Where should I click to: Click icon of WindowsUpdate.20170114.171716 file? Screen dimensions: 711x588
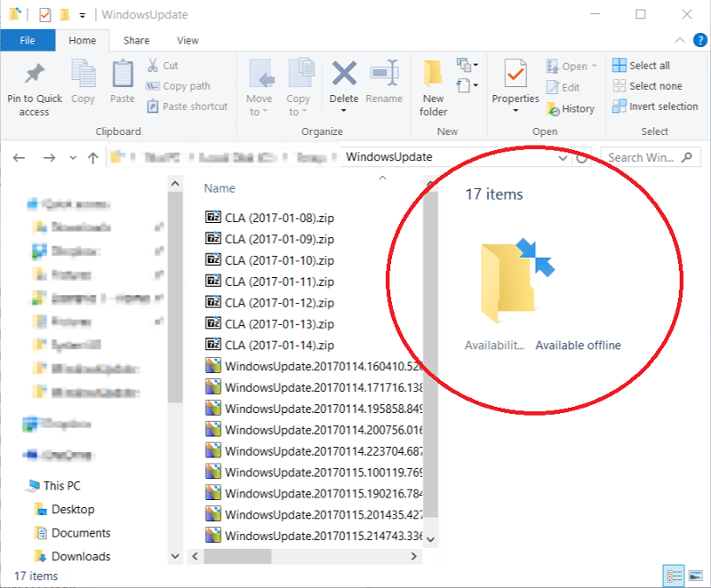(x=213, y=387)
